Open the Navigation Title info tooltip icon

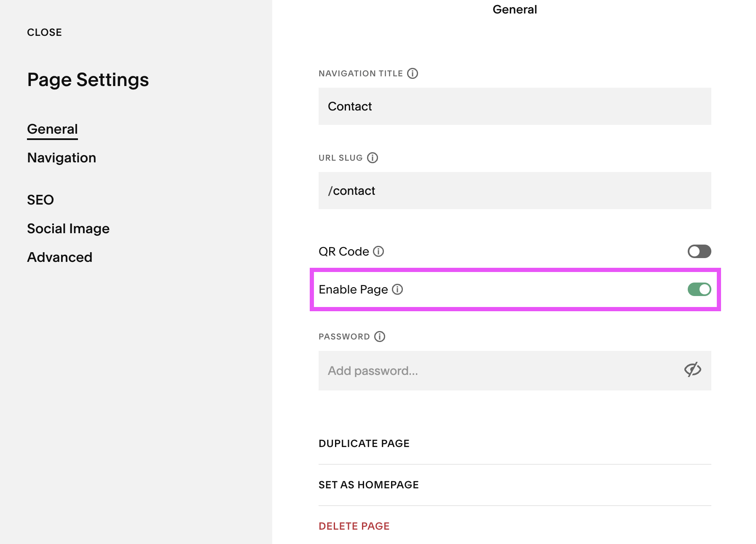[413, 73]
